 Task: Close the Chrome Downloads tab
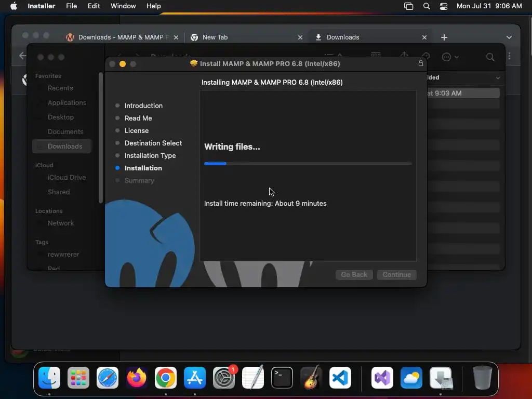click(424, 37)
